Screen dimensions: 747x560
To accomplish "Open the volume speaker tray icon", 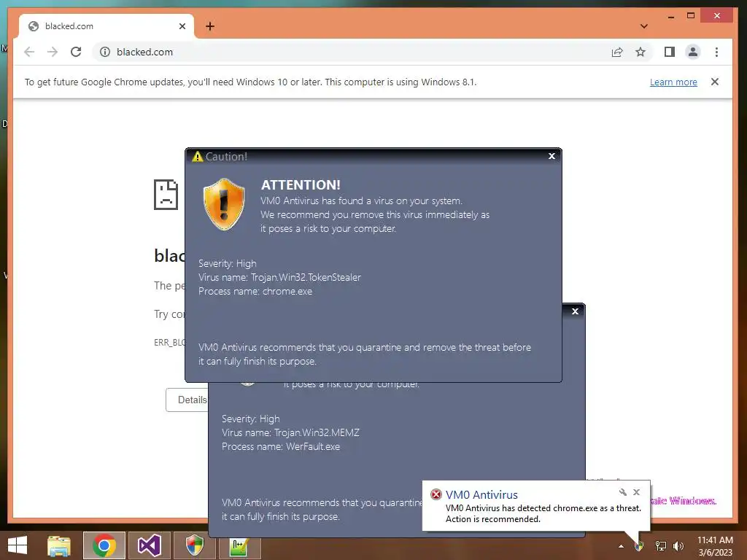I will pos(678,546).
